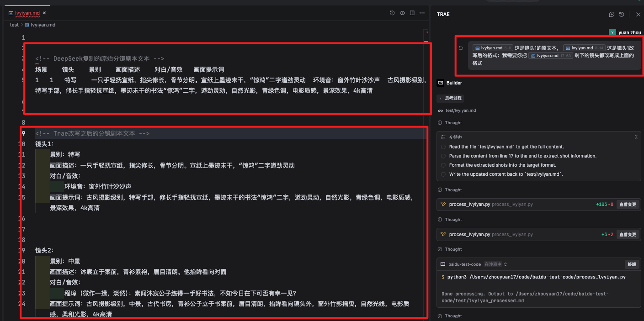Click the first Thought info icon
The image size is (644, 321).
pos(440,122)
